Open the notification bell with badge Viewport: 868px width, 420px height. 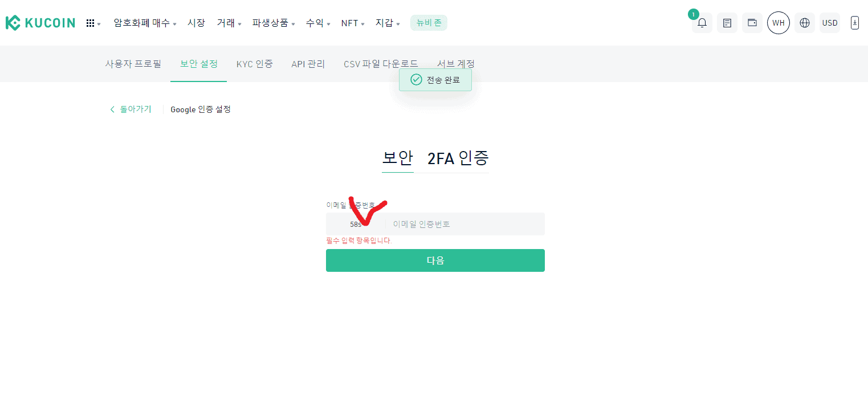click(x=702, y=23)
